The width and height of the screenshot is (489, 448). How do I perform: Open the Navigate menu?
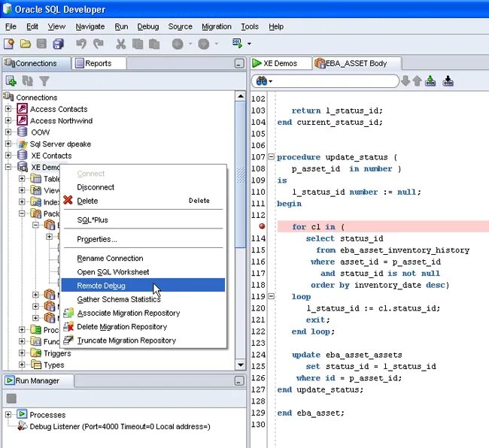[90, 27]
